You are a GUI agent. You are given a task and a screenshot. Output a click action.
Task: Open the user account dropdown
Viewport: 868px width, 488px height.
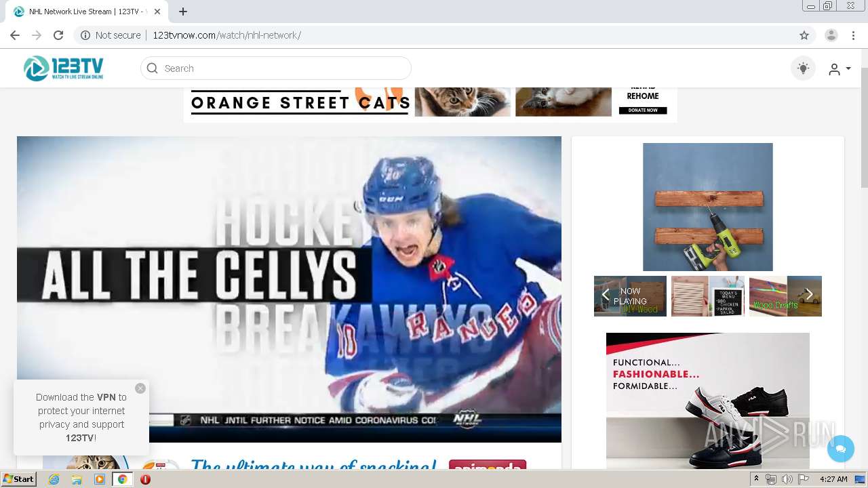point(840,69)
